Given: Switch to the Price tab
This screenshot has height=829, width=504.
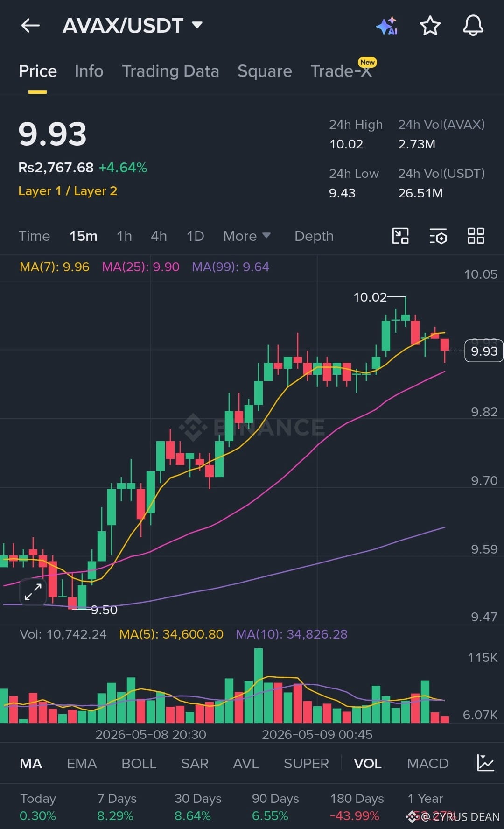Looking at the screenshot, I should pos(38,71).
